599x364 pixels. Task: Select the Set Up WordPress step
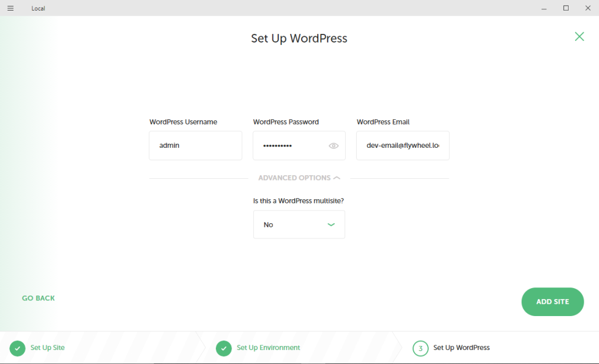click(x=461, y=348)
